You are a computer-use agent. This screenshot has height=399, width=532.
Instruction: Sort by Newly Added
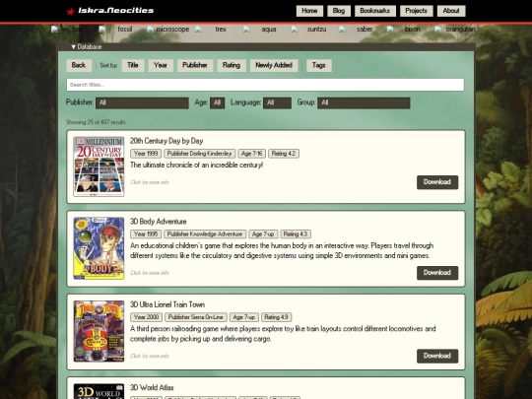[x=274, y=65]
